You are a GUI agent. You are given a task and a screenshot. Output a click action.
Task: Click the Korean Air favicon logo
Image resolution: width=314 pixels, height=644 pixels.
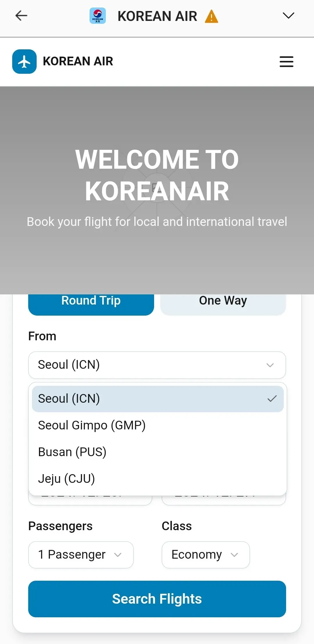coord(98,16)
